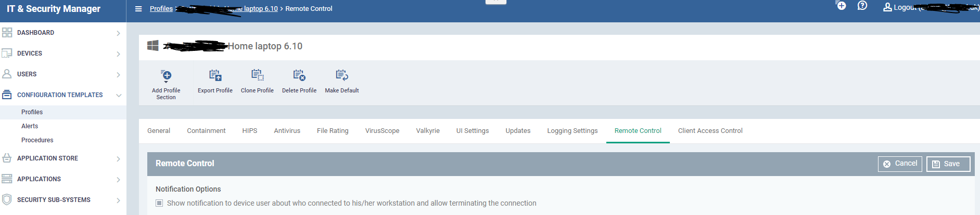
Task: Switch to the Containment tab
Action: point(206,131)
